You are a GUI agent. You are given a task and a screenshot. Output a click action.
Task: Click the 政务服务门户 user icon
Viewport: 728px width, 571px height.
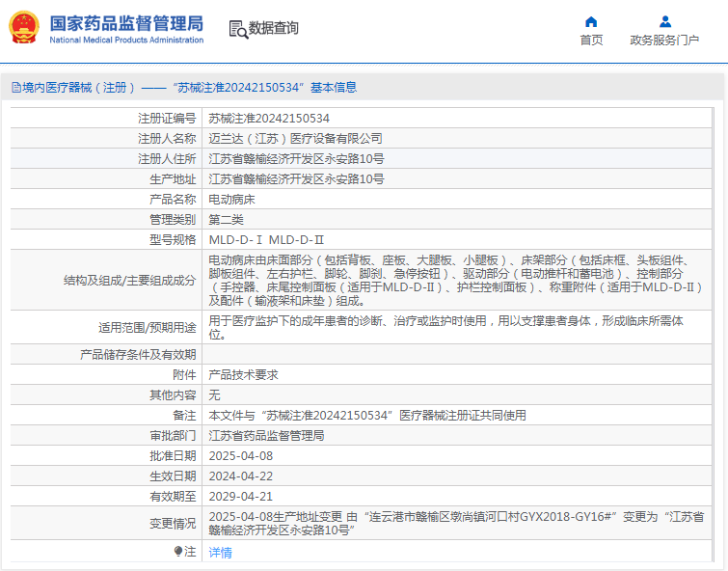coord(665,22)
